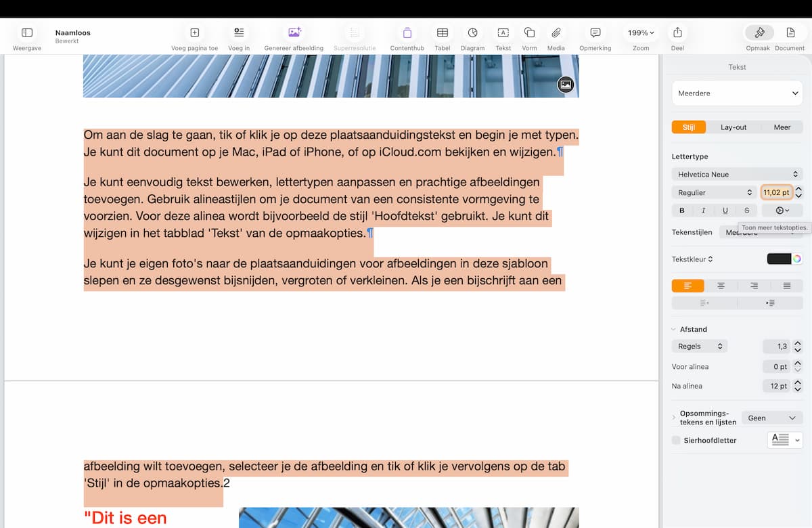Open the Regels spacing dropdown
Viewport: 812px width, 528px height.
pos(700,346)
